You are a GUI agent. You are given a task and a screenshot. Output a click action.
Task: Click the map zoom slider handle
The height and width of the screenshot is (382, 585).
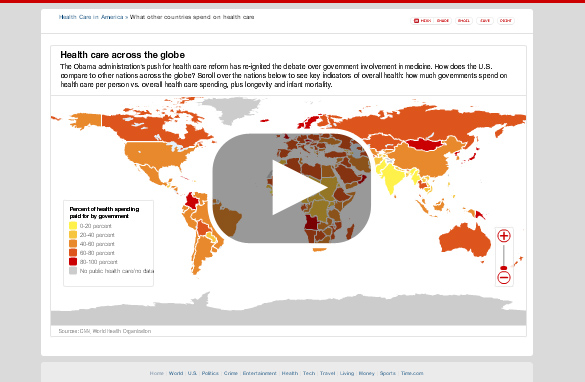504,267
